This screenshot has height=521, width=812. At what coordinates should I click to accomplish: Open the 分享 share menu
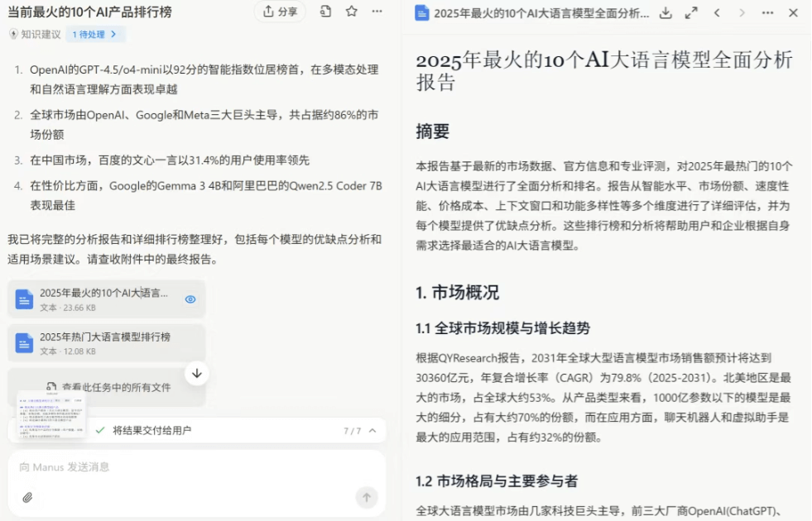(280, 12)
